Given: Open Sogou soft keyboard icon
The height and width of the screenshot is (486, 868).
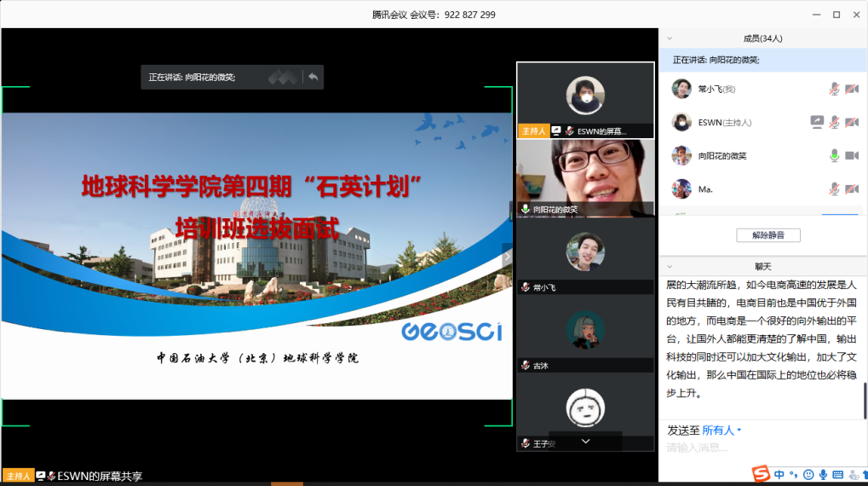Looking at the screenshot, I should tap(837, 474).
